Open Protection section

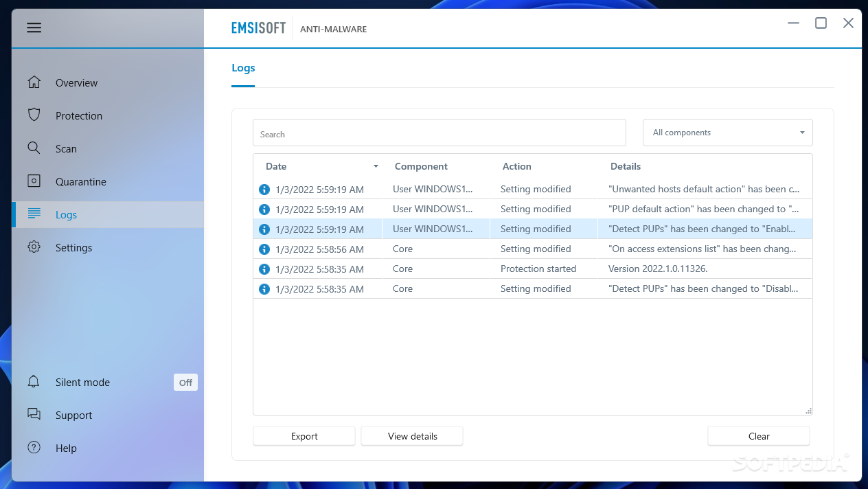(x=108, y=115)
